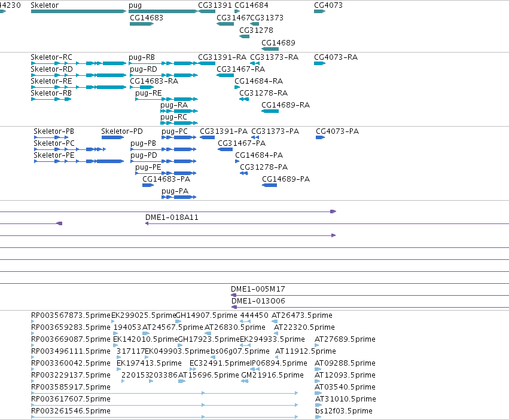
Task: Select protein CG31391-PA
Action: [x=224, y=131]
